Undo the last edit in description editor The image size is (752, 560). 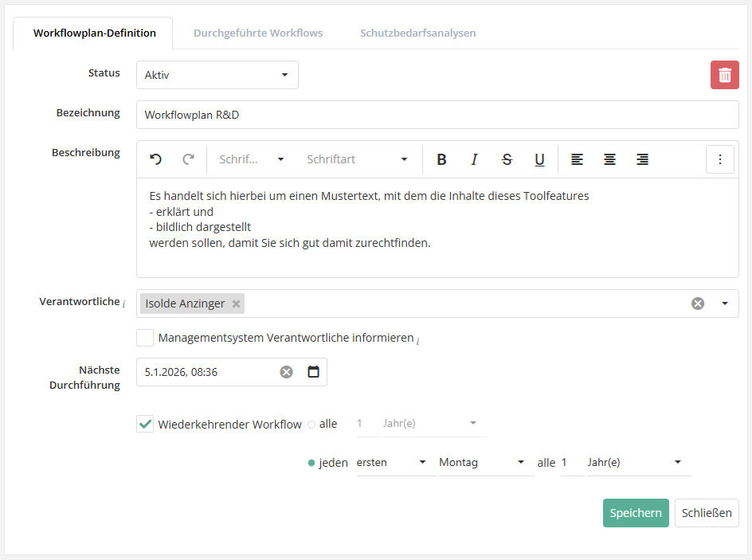pos(156,159)
